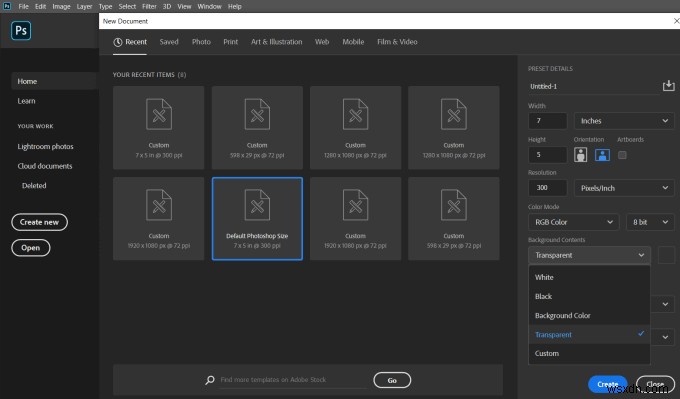Enable the Artboards checkbox
This screenshot has height=399, width=680.
pyautogui.click(x=622, y=155)
